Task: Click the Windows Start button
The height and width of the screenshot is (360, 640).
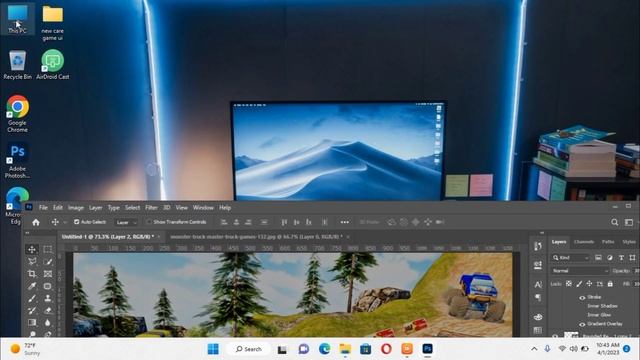Action: (213, 349)
